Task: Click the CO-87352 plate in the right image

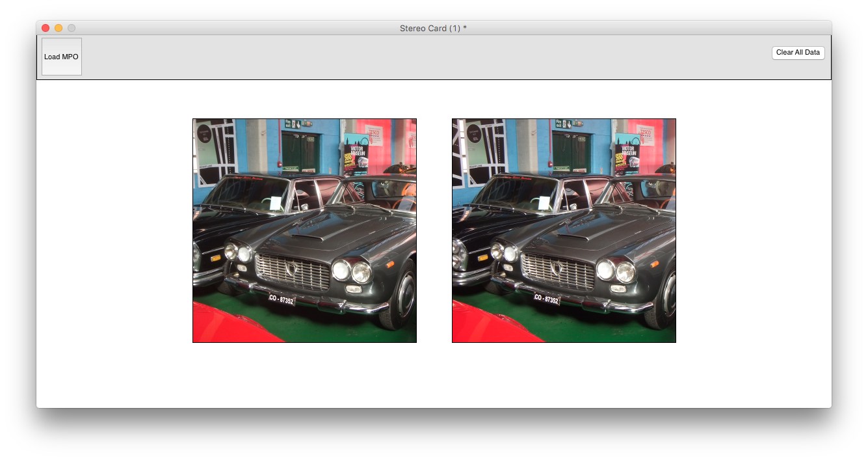Action: pyautogui.click(x=547, y=299)
